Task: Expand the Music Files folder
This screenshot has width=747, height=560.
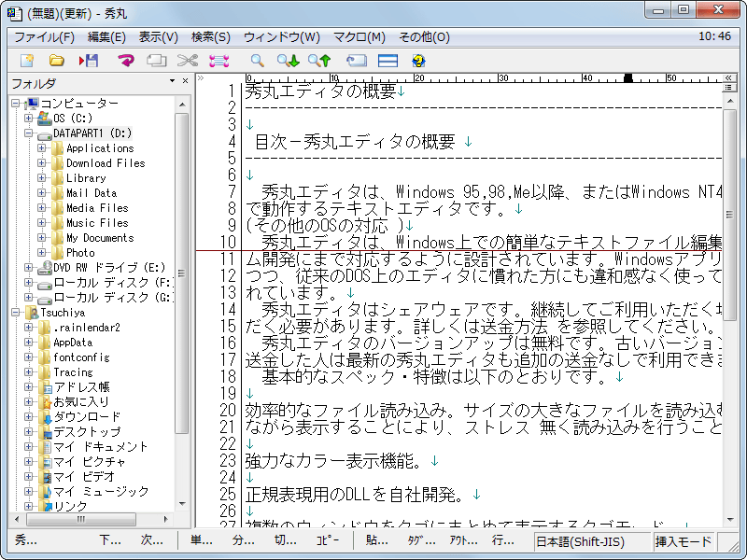Action: coord(41,222)
